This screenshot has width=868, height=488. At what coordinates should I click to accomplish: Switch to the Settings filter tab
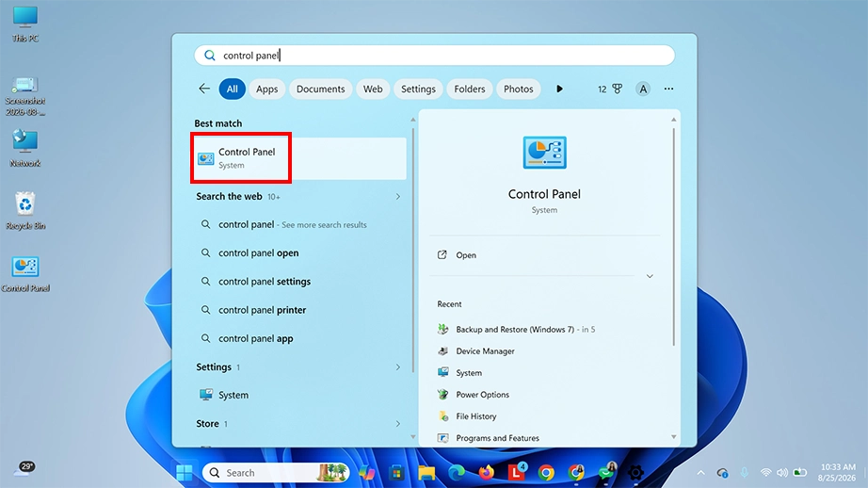[418, 89]
